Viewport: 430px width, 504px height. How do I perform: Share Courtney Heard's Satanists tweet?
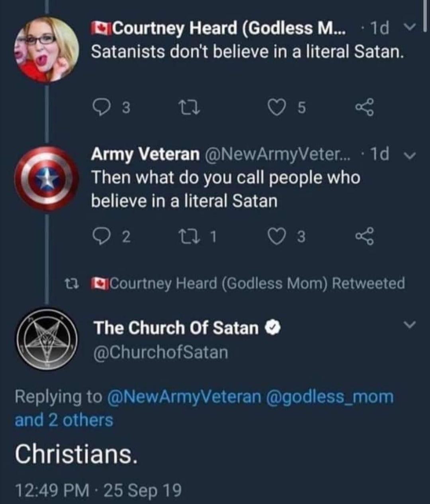[x=365, y=107]
